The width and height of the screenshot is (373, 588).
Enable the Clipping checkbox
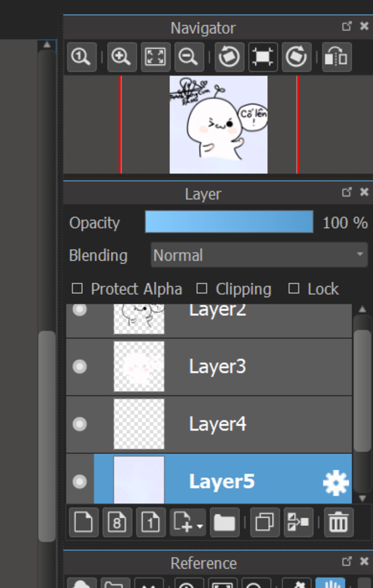click(x=202, y=289)
